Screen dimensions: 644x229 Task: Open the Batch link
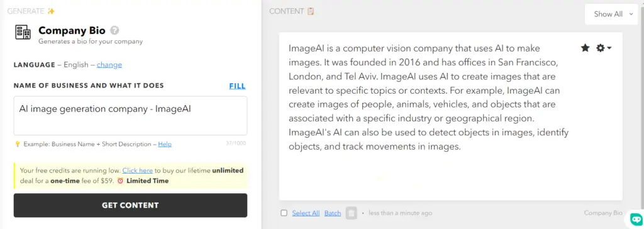point(333,213)
